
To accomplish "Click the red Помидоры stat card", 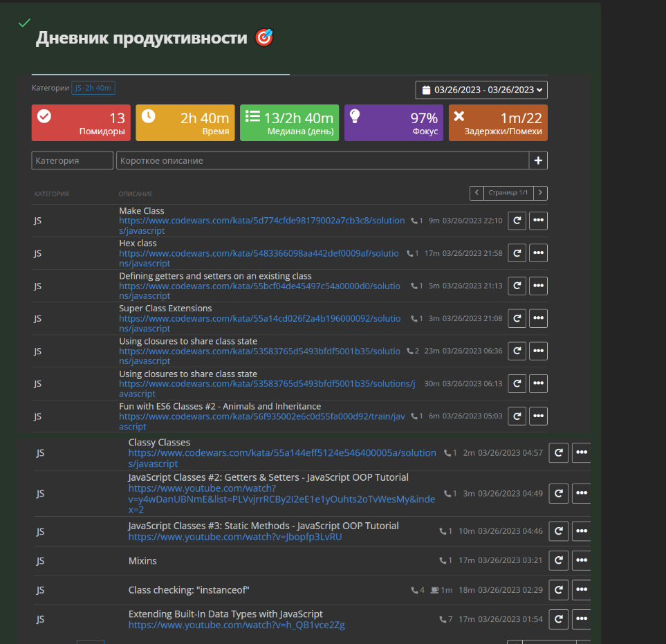I will tap(81, 123).
